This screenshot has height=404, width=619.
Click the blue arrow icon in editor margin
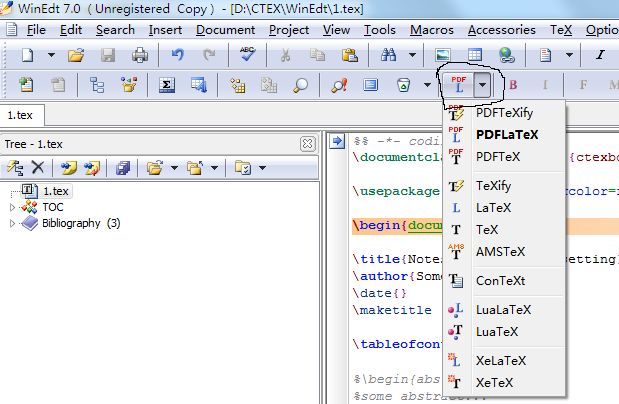pos(337,141)
